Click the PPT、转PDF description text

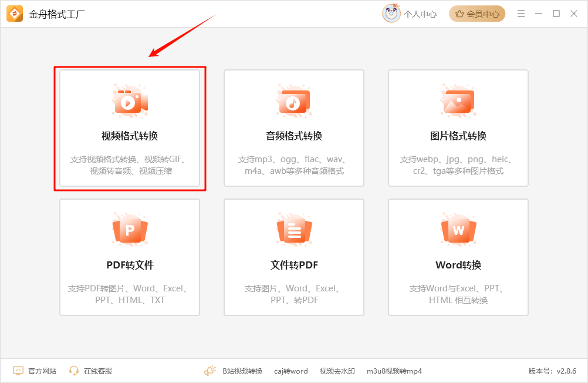(x=295, y=300)
